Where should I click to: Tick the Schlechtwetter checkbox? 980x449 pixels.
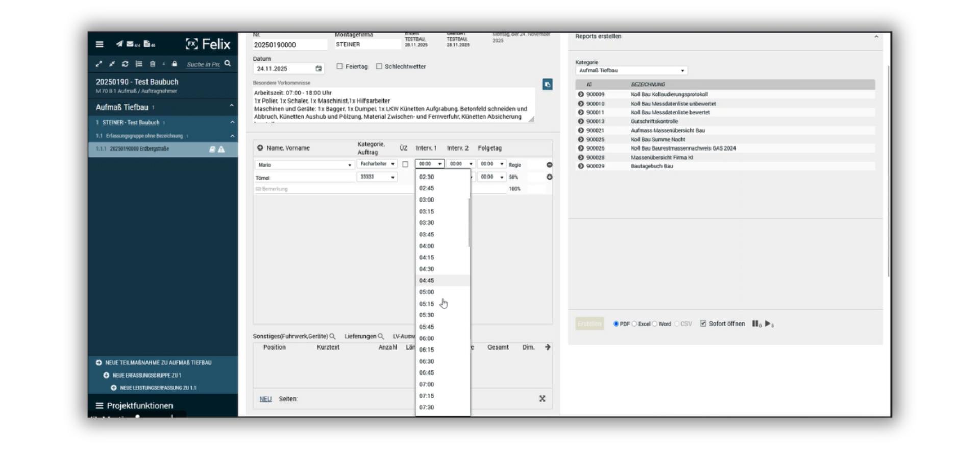(x=379, y=66)
